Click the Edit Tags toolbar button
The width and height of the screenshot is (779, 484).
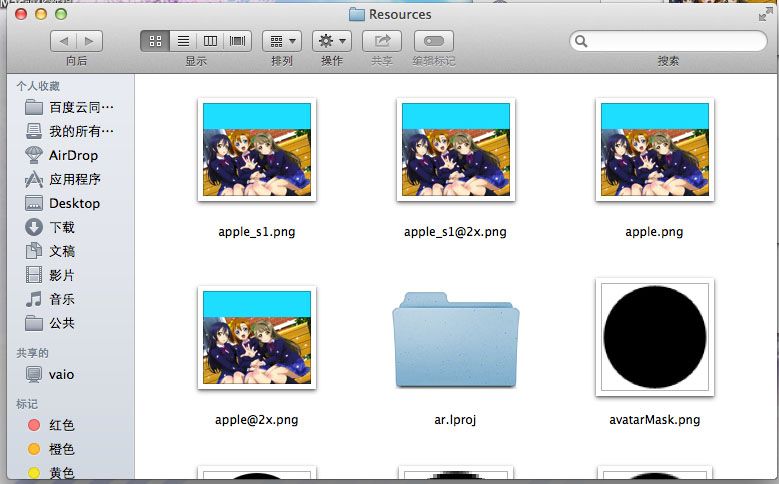[433, 41]
